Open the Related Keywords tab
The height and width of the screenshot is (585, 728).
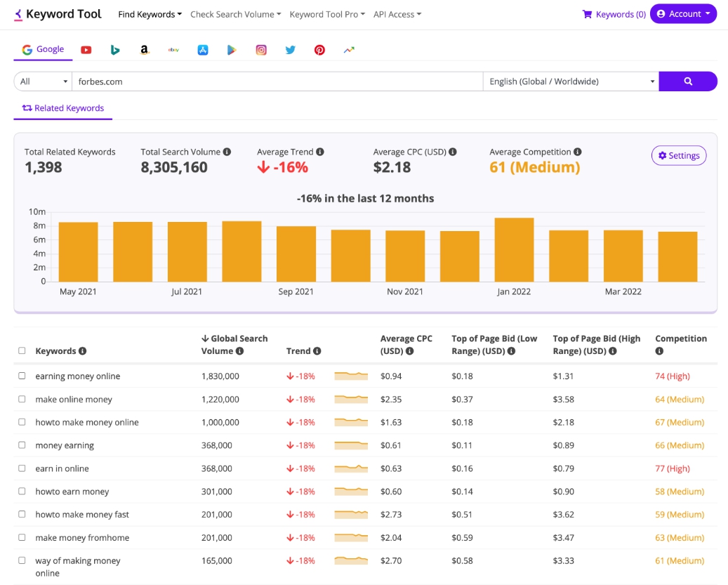(63, 108)
